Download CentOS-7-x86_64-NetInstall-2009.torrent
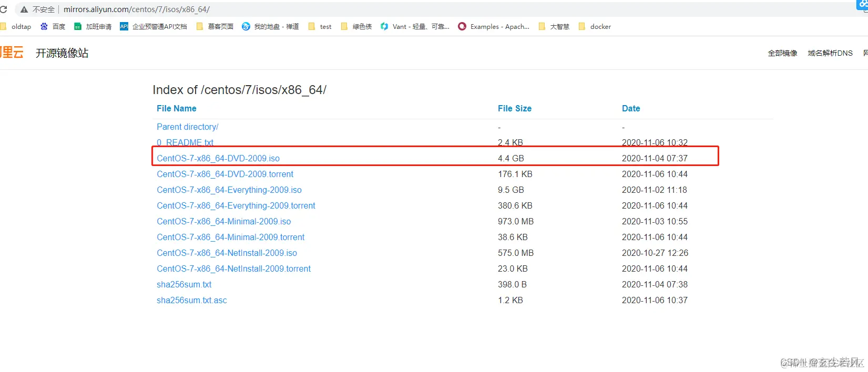Viewport: 868px width, 372px height. (x=233, y=268)
